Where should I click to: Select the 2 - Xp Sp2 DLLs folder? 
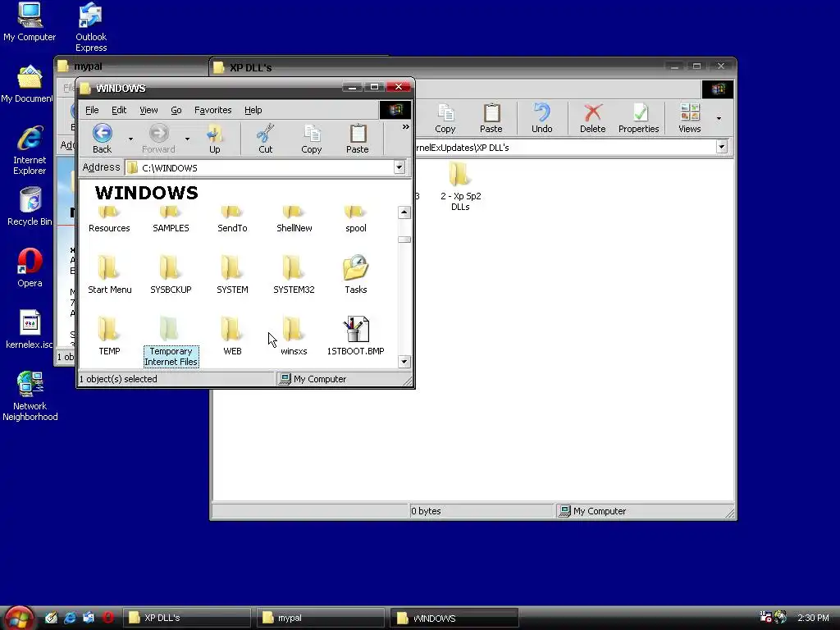pos(460,186)
